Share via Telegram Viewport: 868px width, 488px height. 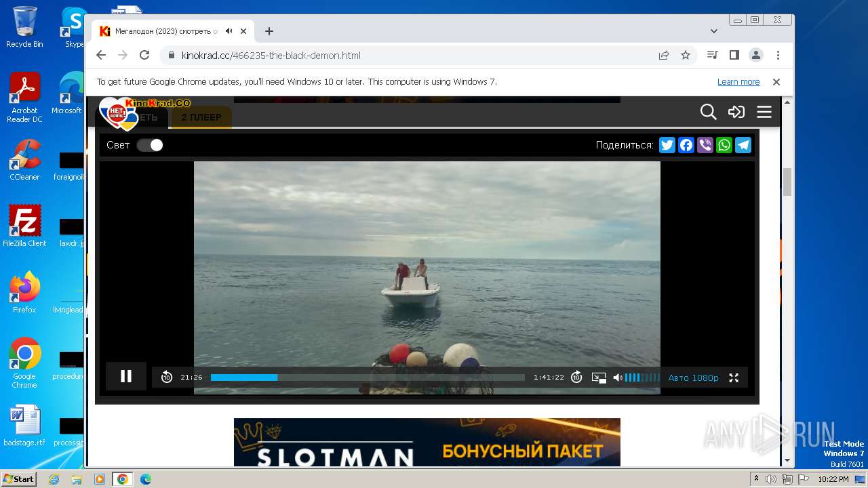pyautogui.click(x=743, y=145)
